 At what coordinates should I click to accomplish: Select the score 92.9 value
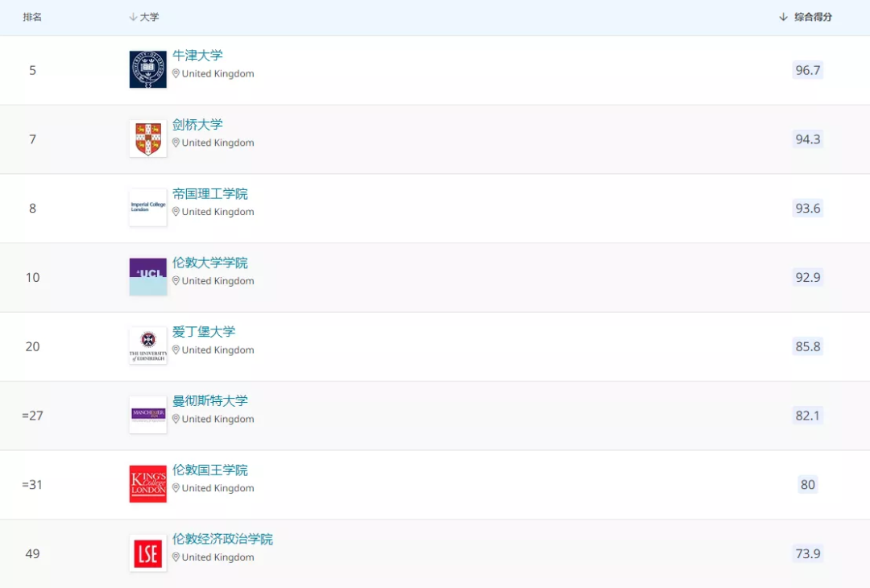pos(808,277)
